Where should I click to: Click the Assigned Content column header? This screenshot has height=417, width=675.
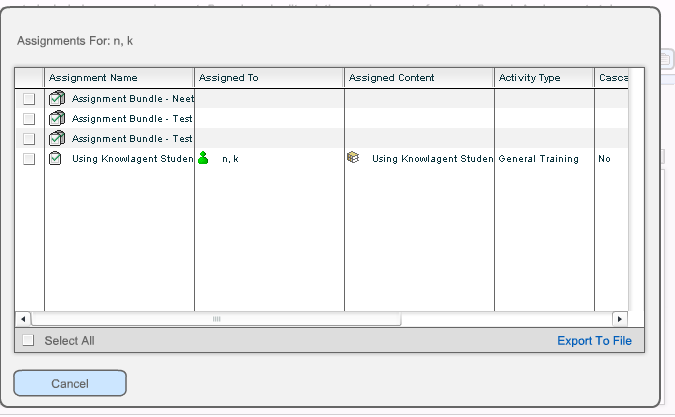(x=418, y=78)
